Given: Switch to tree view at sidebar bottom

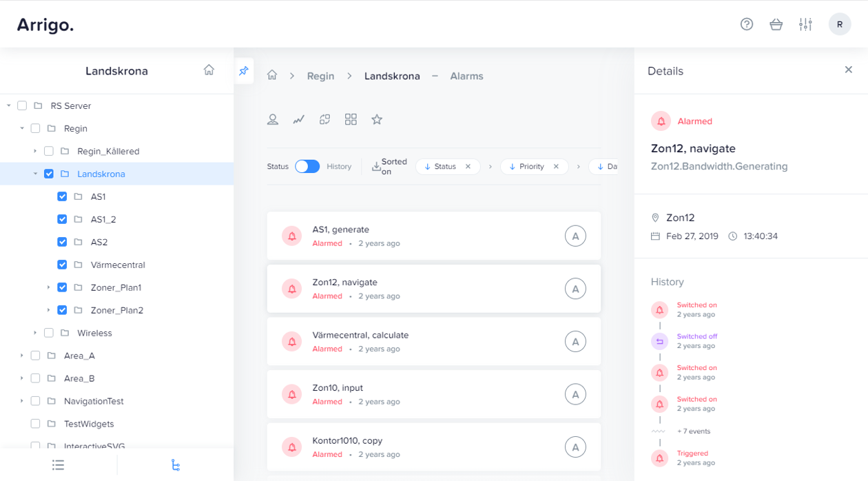Looking at the screenshot, I should (176, 465).
